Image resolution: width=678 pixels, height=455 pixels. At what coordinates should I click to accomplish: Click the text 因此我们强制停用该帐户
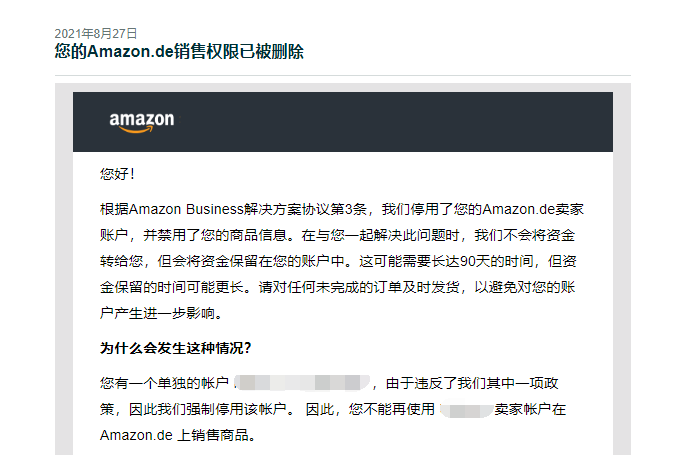tap(208, 409)
